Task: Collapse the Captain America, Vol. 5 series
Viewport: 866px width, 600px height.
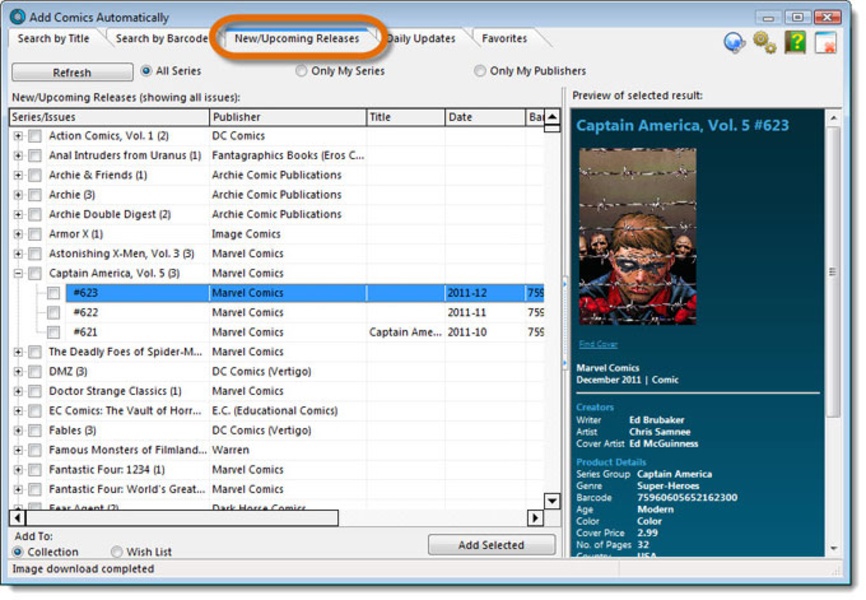Action: [x=18, y=273]
